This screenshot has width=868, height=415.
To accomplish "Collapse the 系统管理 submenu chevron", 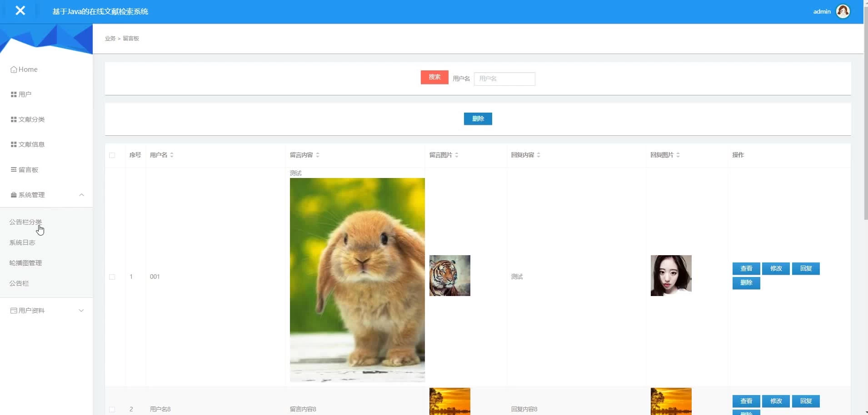I will (x=81, y=195).
